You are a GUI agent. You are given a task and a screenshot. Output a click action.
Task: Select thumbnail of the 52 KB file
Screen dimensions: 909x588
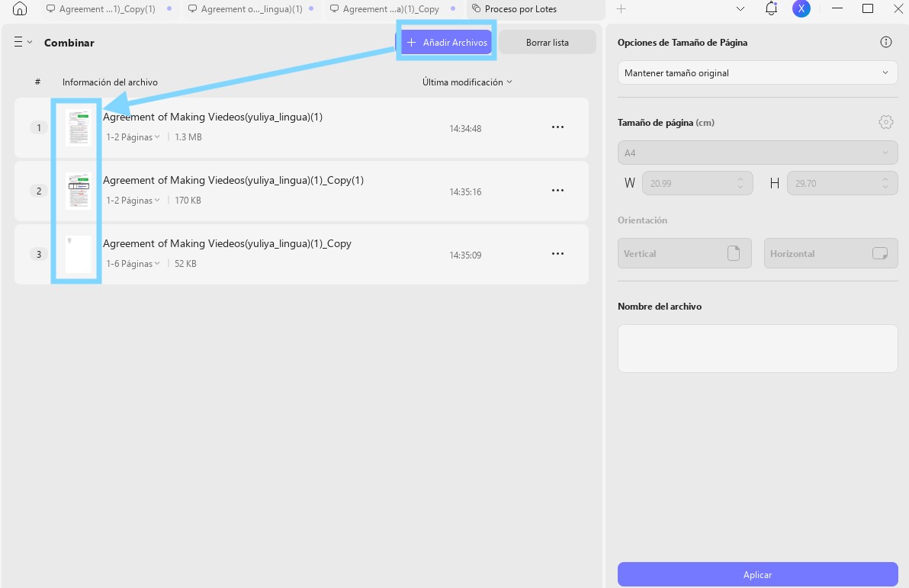[x=79, y=254]
